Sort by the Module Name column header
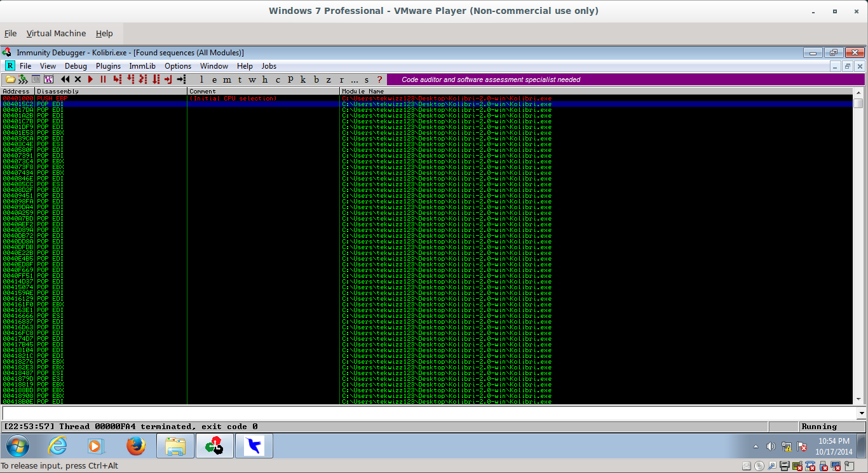Viewport: 868px width, 473px height. (597, 92)
